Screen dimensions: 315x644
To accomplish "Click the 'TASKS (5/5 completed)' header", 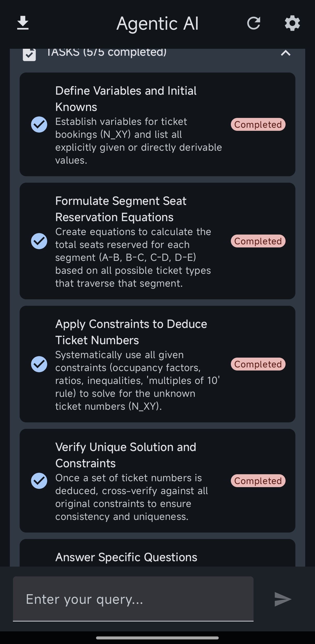I will coord(107,52).
